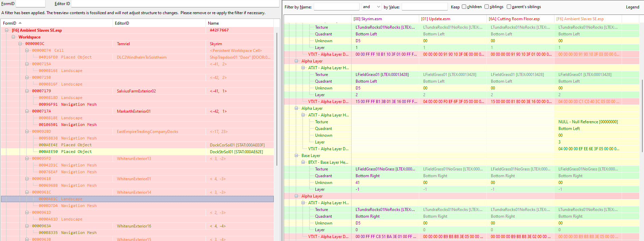Select the 0000818E Landscape record
The height and width of the screenshot is (241, 644).
137,118
